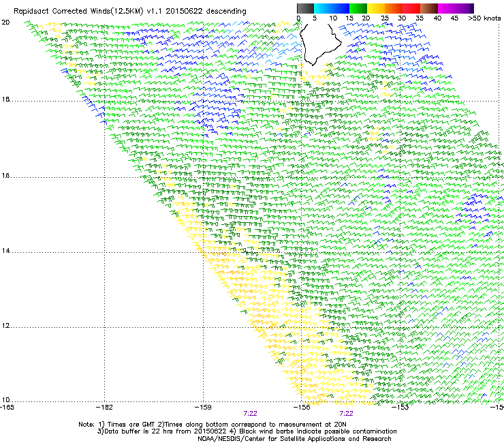This screenshot has height=443, width=504.
Task: Click the brown 35-40 knots legend swatch
Action: pyautogui.click(x=429, y=8)
